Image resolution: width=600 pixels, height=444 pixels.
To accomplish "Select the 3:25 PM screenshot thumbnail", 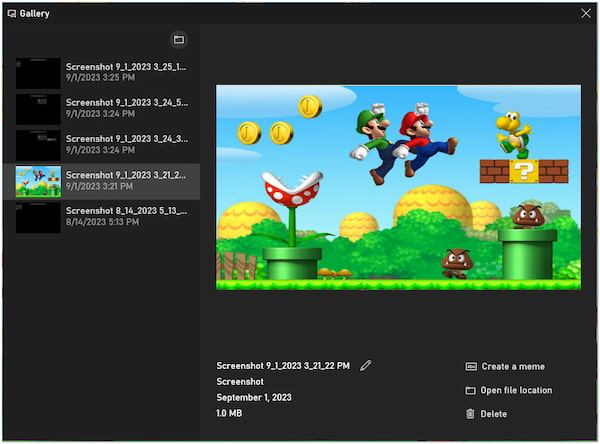I will pos(38,73).
